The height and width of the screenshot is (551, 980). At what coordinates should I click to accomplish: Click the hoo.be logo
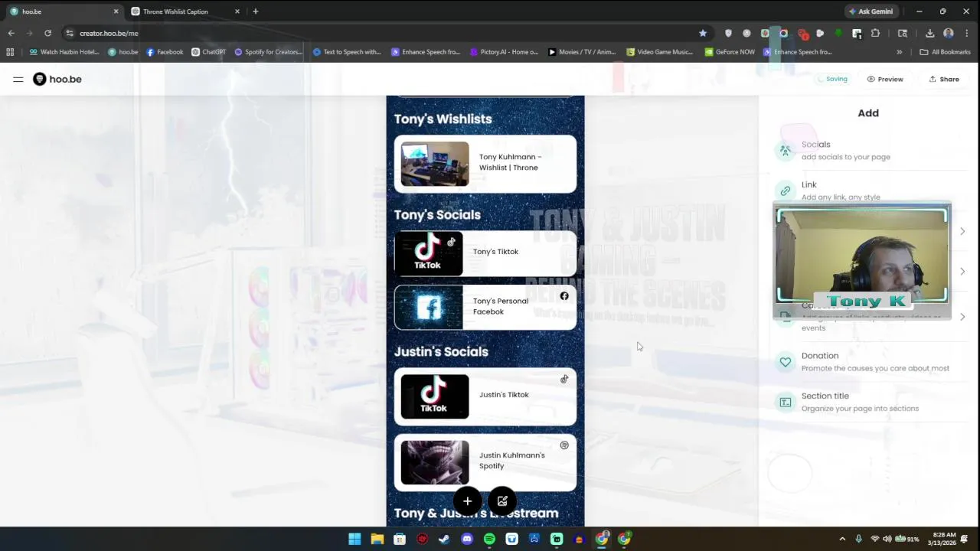click(x=57, y=79)
